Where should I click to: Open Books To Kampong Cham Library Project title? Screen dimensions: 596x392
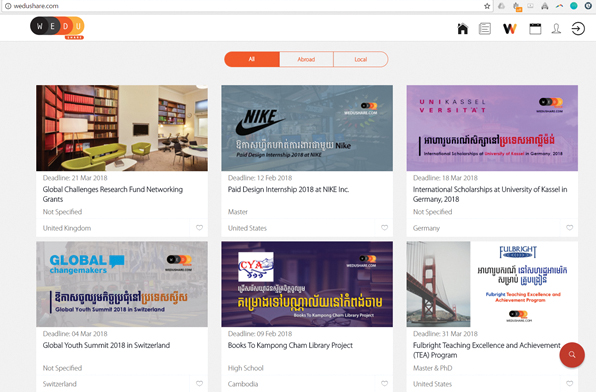coord(290,345)
